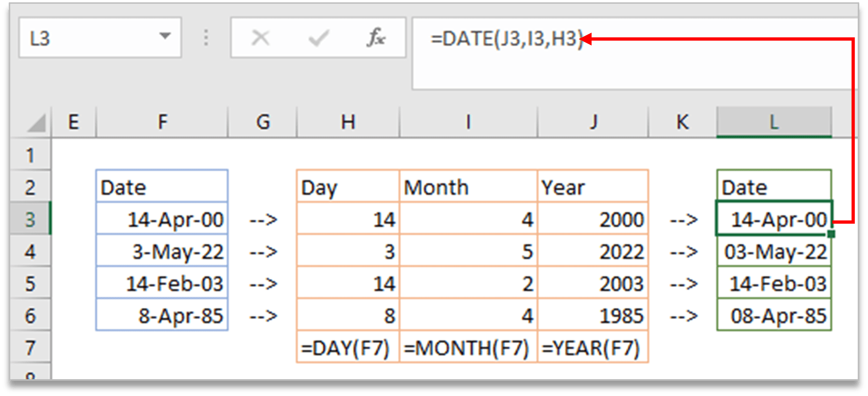Screen dimensions: 868x396
Task: Click cell with =YEAR(F7) formula text
Action: coord(593,347)
